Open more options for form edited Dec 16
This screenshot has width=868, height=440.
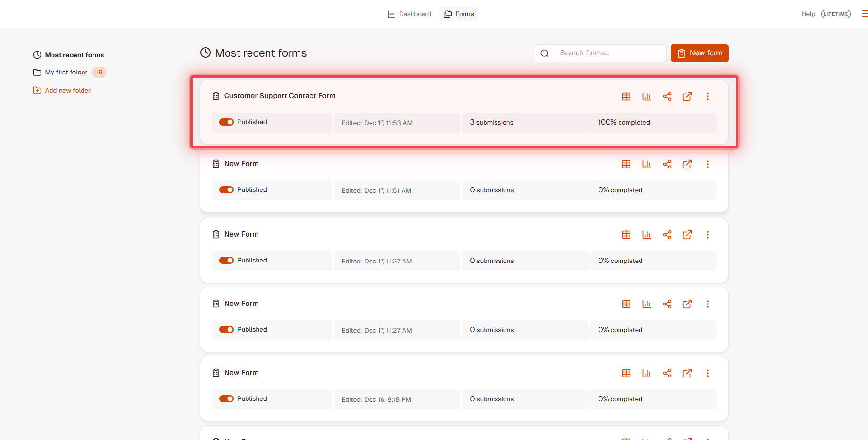708,373
